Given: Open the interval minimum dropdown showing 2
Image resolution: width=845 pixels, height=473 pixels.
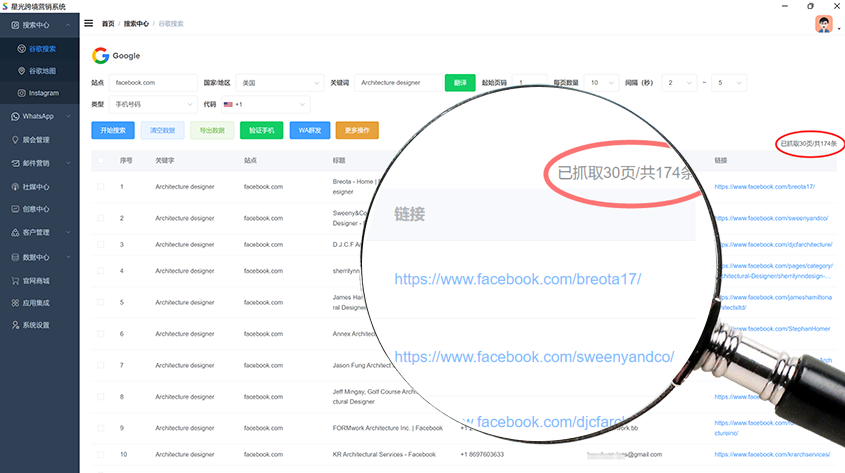Looking at the screenshot, I should 679,82.
